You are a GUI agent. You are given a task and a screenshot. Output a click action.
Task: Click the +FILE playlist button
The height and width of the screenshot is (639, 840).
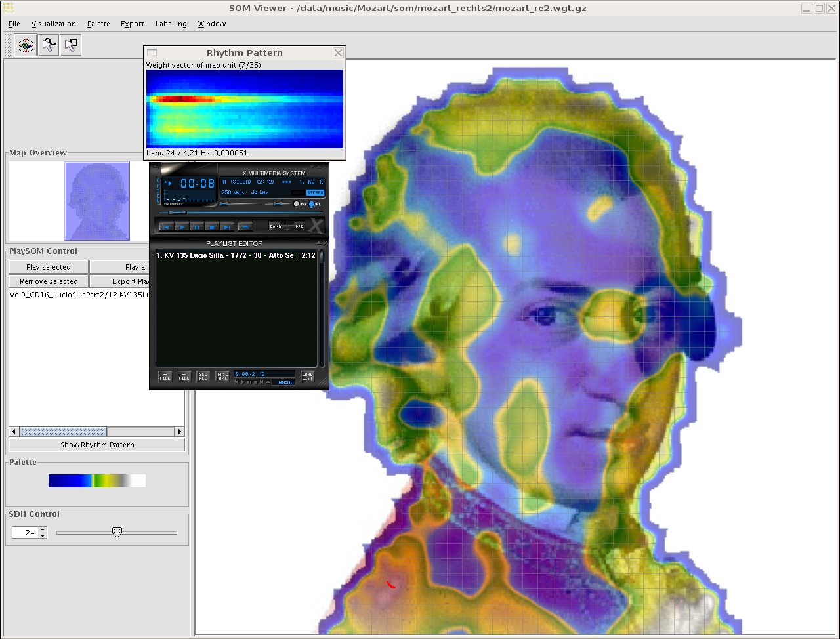pos(165,377)
